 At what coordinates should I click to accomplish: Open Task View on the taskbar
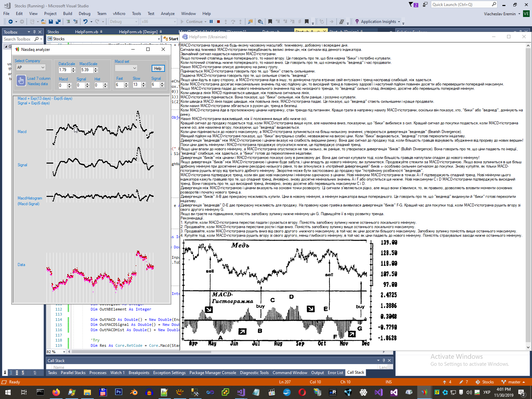coord(24,392)
